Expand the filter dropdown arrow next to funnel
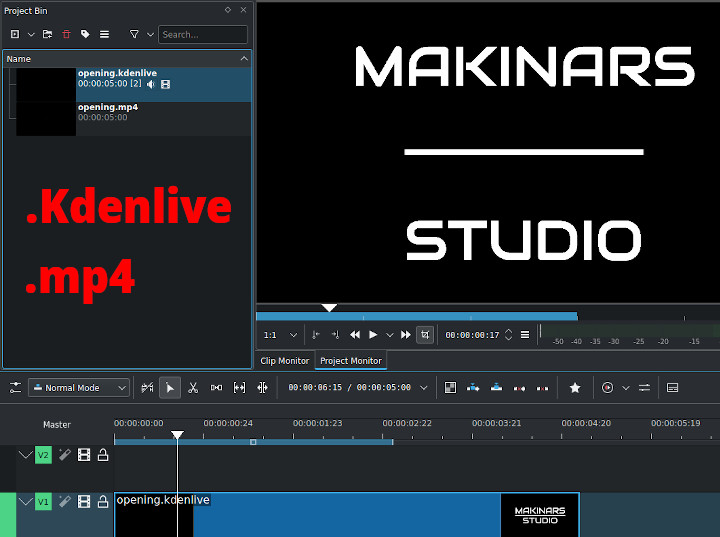The image size is (720, 537). [150, 34]
